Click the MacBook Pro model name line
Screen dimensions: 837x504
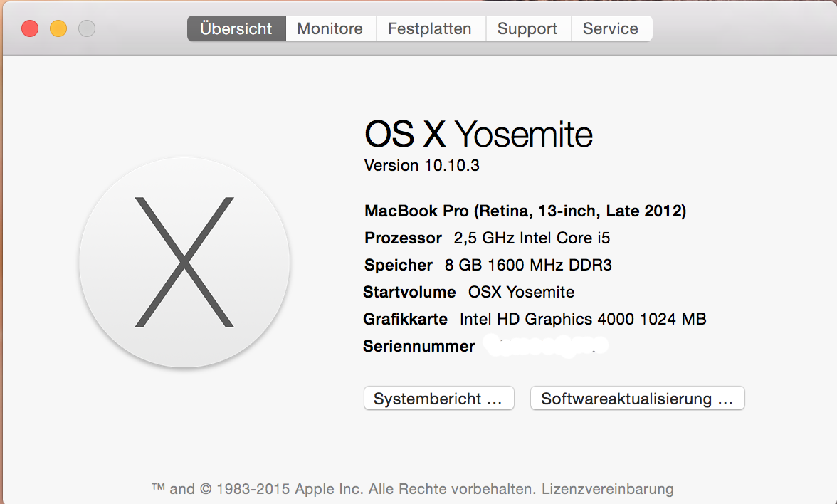525,211
